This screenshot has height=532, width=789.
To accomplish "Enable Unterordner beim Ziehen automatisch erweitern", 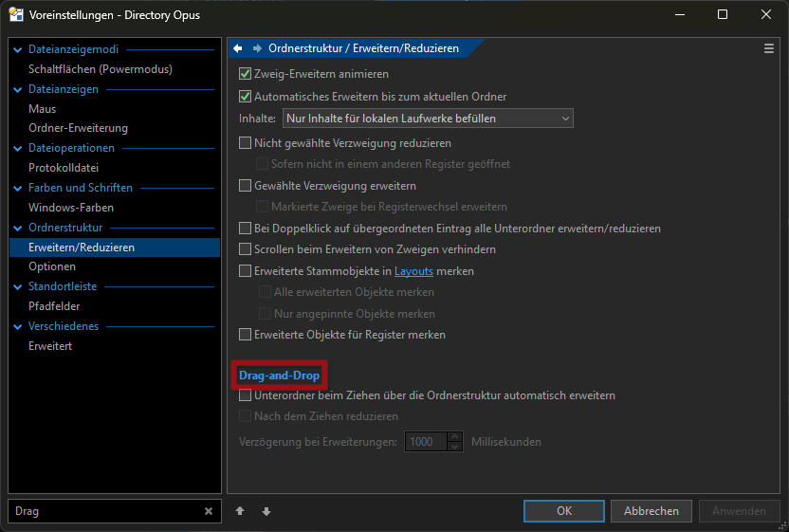I will 245,395.
